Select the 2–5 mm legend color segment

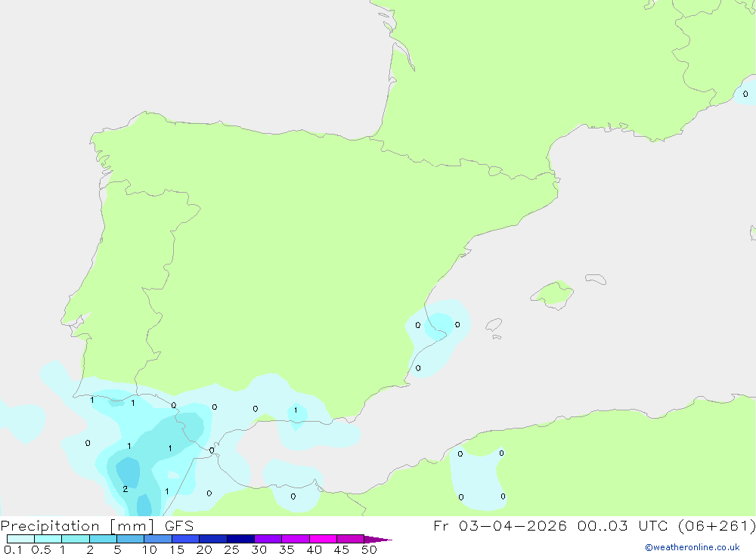coord(103,539)
